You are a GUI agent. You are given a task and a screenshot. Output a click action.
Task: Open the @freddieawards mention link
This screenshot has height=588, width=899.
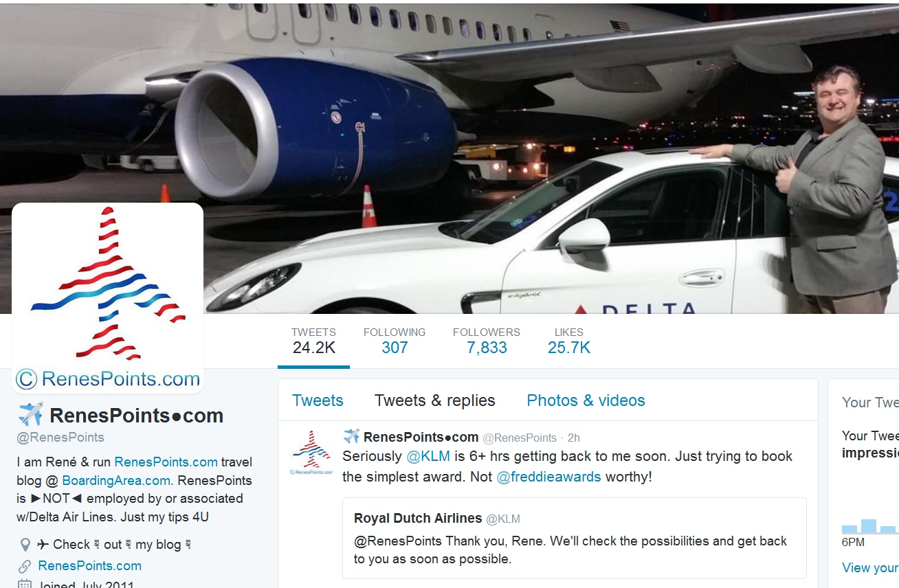548,477
